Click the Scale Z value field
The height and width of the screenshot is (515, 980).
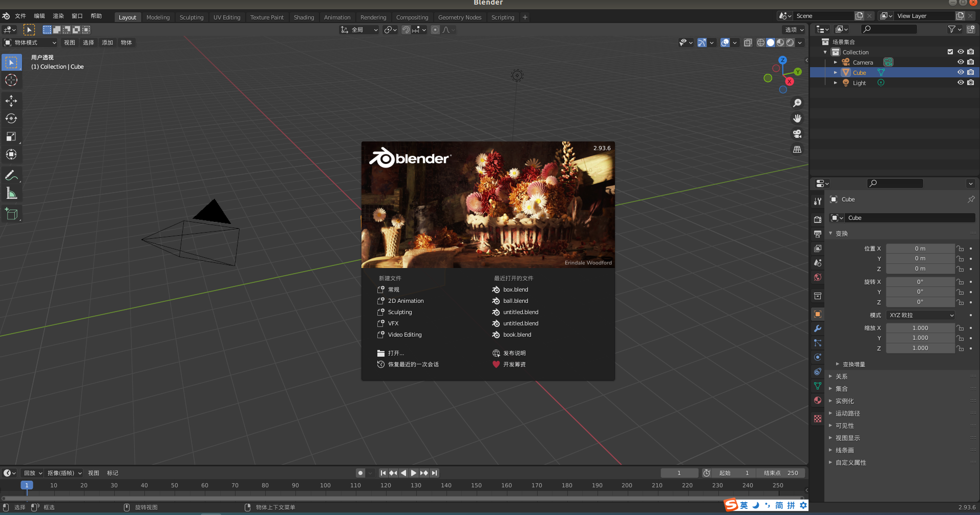point(920,348)
